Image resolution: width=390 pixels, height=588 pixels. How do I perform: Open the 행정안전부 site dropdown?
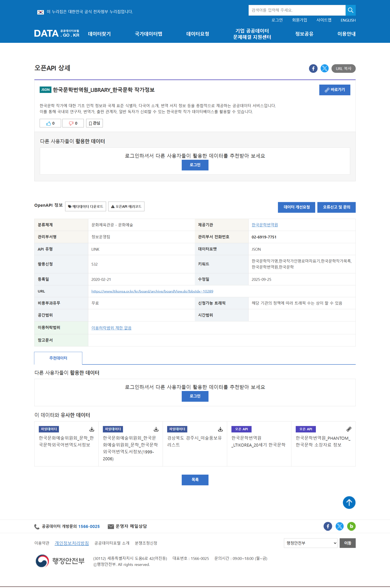tap(310, 543)
